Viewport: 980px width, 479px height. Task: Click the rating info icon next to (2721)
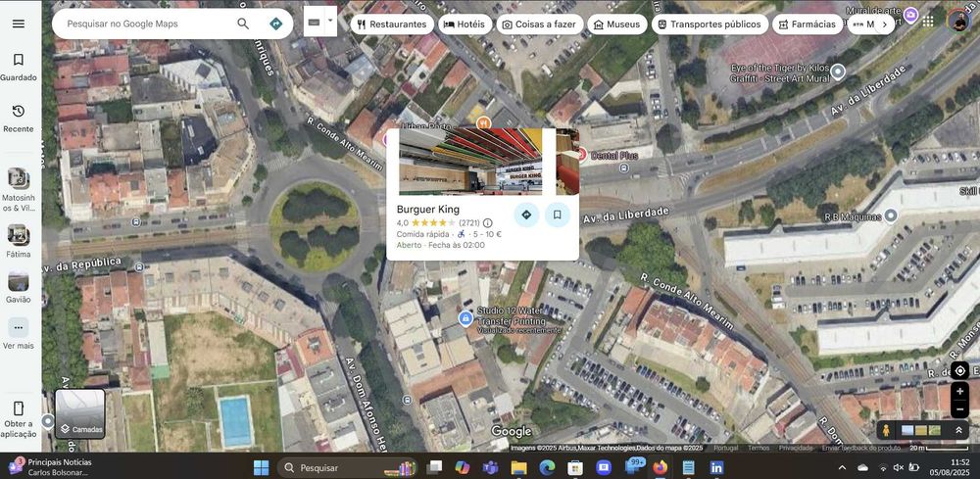point(487,223)
